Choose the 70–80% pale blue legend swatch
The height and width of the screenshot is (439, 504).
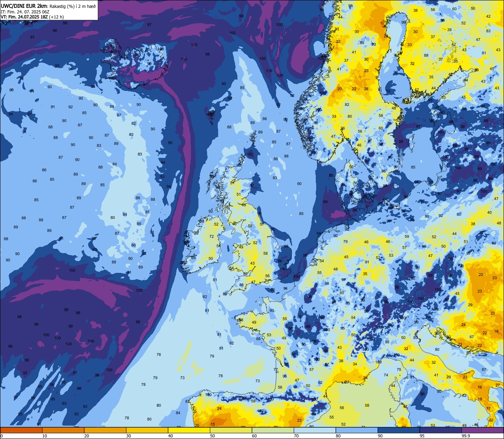(315, 430)
